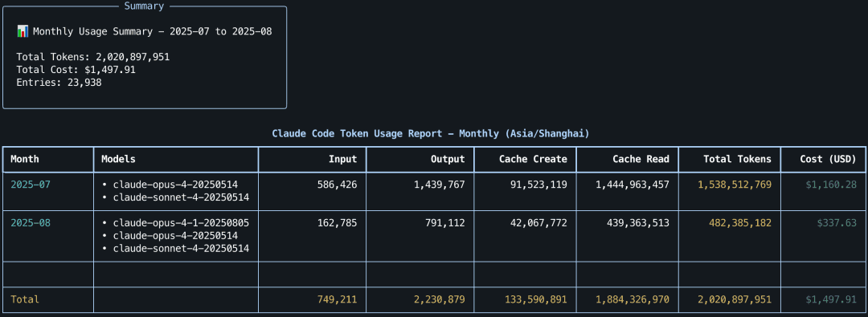Image resolution: width=868 pixels, height=317 pixels.
Task: Select 'Total Cost: $1,497.91' summary line
Action: (x=76, y=70)
